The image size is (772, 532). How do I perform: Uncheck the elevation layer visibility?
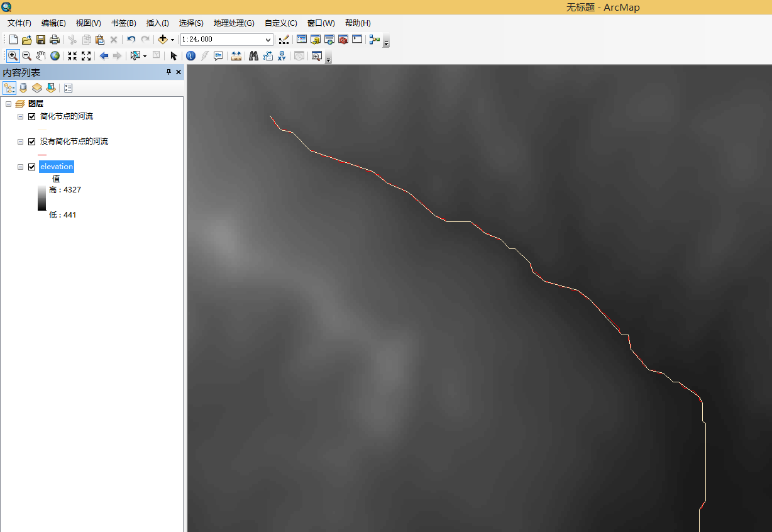[32, 167]
